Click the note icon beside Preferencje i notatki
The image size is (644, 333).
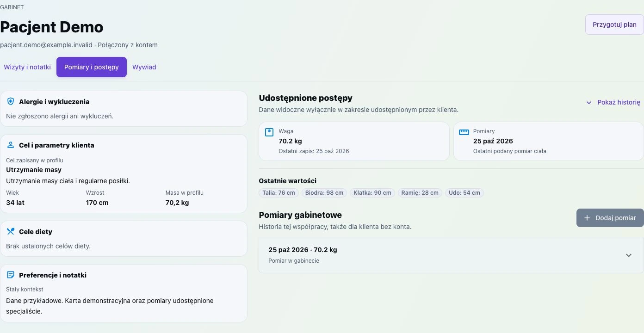point(11,275)
